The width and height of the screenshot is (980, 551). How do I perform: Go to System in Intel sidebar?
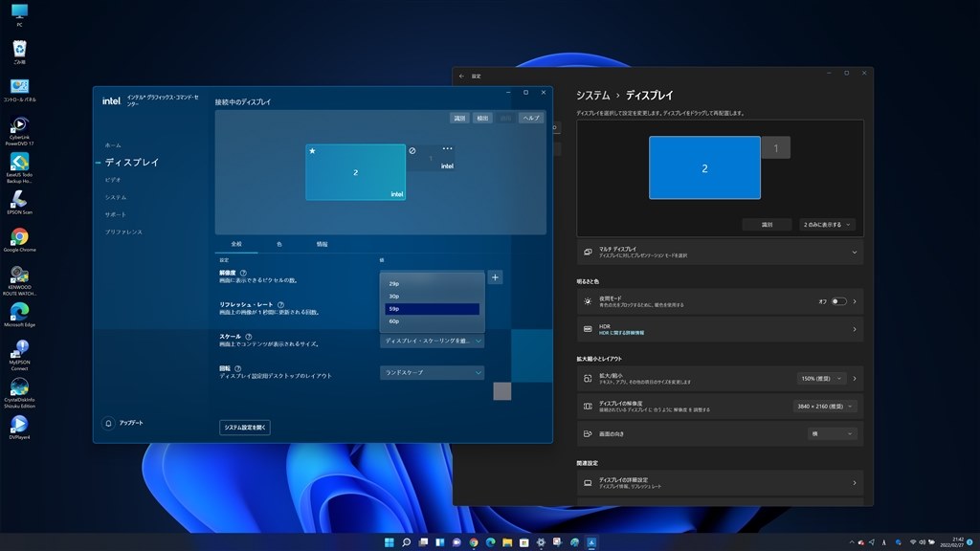click(x=116, y=197)
